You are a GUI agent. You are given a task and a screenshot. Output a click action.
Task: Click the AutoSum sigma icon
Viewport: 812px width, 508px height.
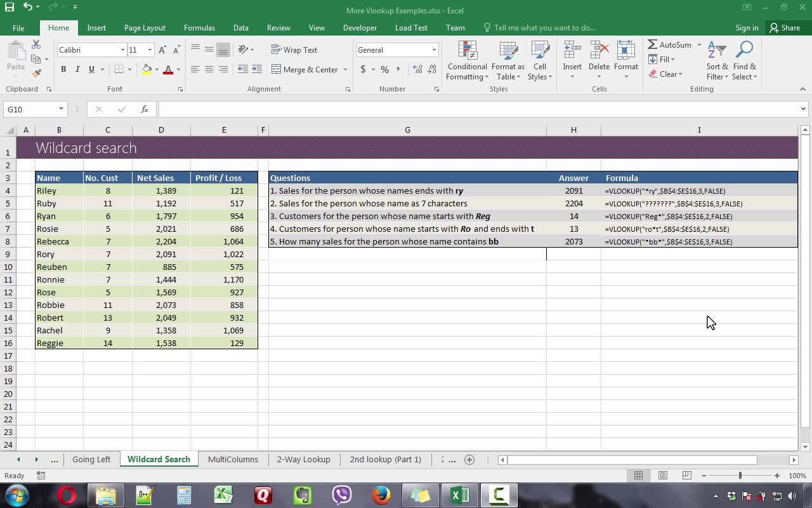[653, 44]
